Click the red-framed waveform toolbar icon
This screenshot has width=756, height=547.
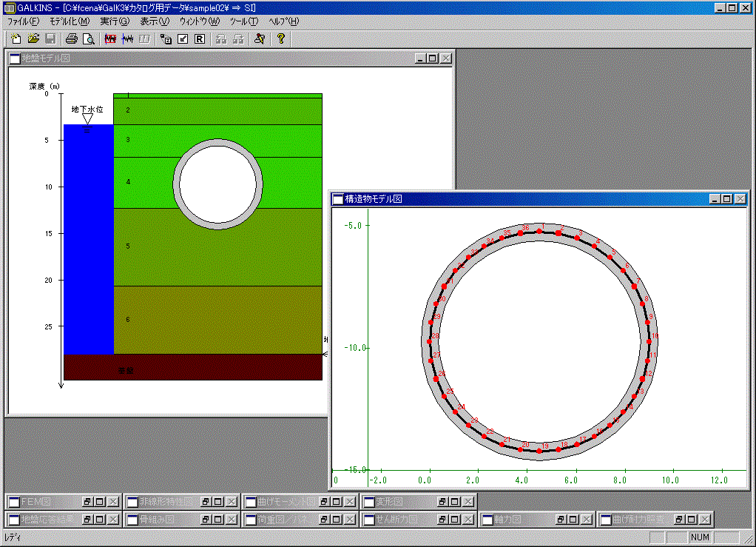[x=111, y=38]
